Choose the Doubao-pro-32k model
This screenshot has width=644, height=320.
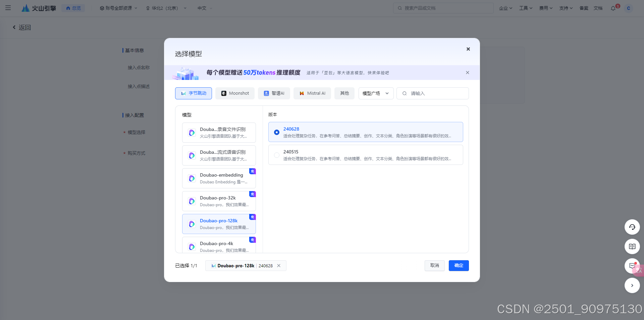pos(219,201)
